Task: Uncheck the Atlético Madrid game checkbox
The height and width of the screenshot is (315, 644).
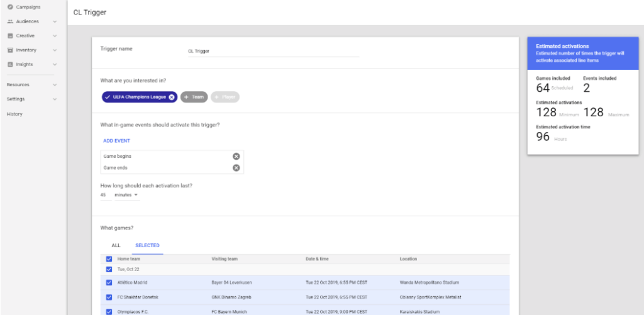Action: coord(109,282)
